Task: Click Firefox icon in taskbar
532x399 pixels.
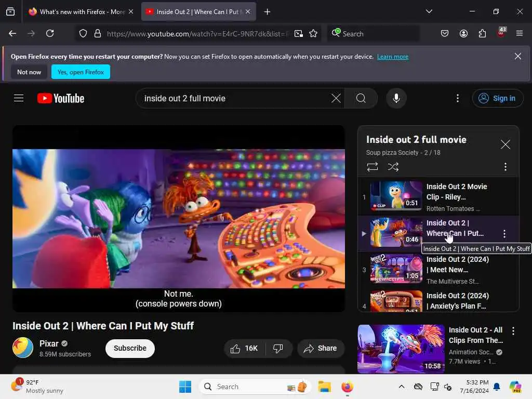Action: tap(347, 387)
